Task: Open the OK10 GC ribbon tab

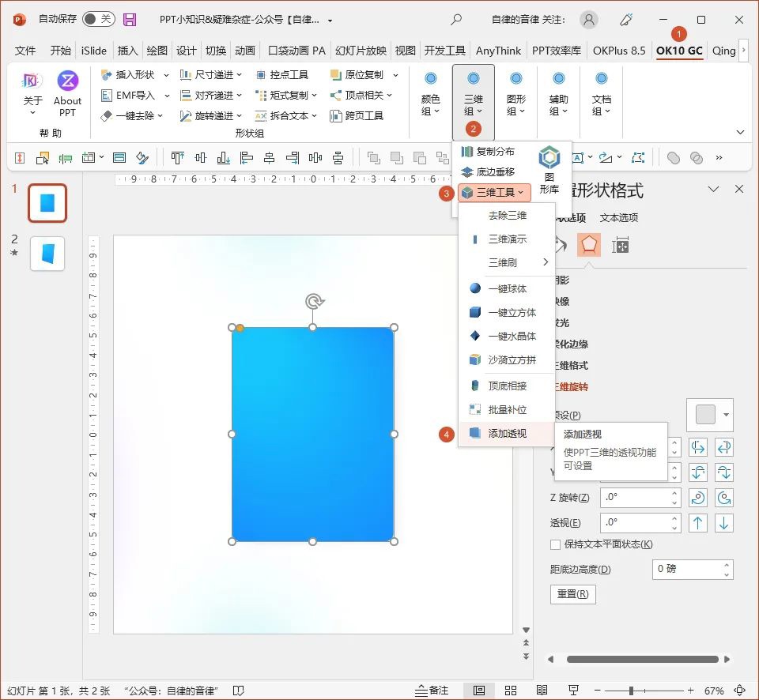Action: tap(679, 51)
